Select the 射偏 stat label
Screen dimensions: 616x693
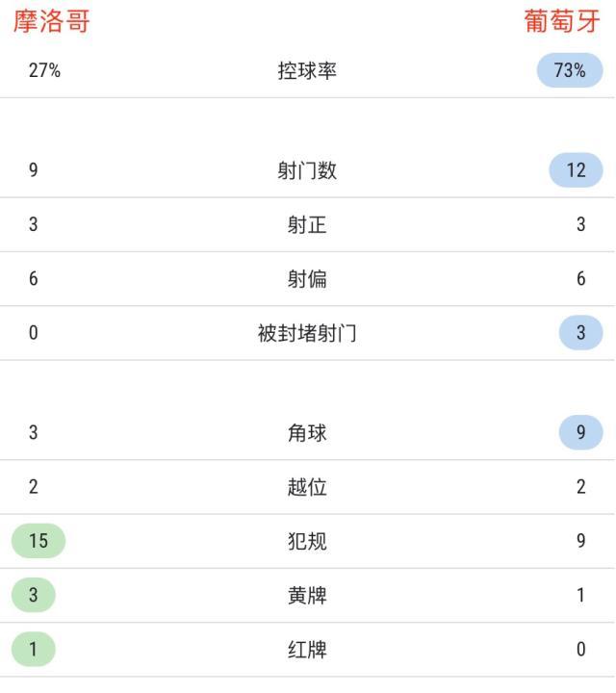coord(307,279)
